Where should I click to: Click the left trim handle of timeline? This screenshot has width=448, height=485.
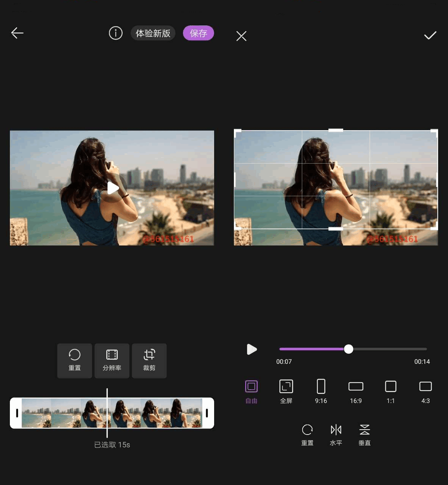point(17,413)
